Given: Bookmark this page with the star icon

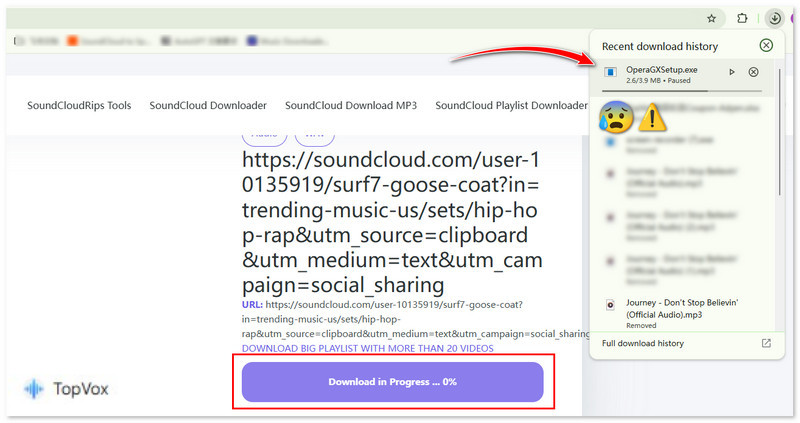Looking at the screenshot, I should pos(711,19).
